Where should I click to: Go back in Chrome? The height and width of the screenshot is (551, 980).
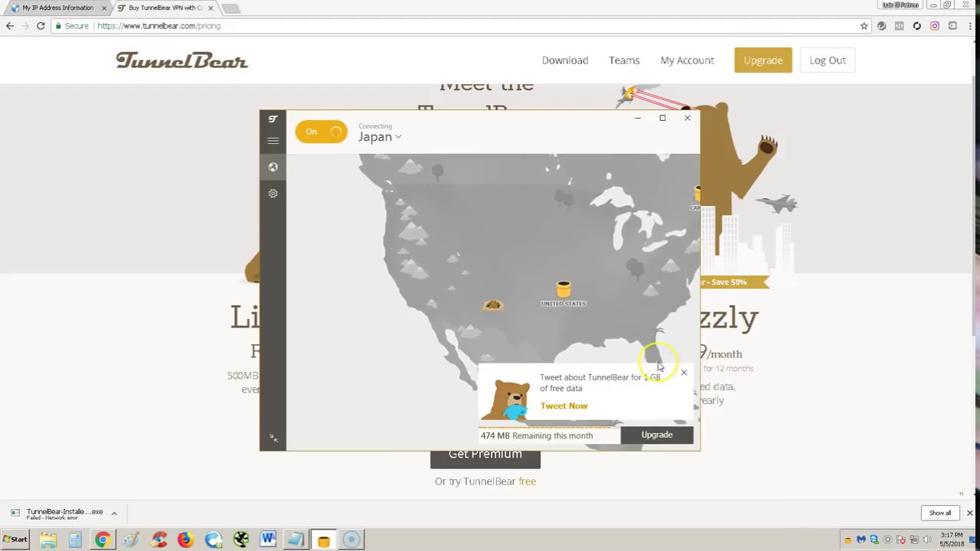point(10,26)
